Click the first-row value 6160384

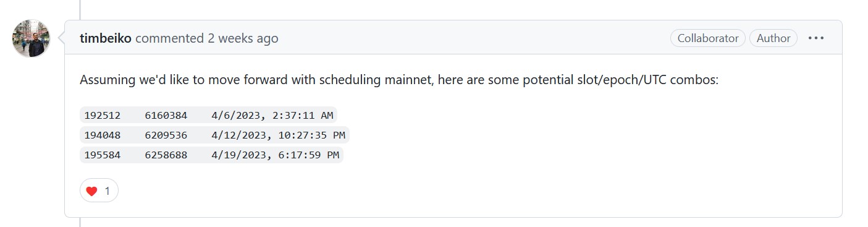(x=166, y=115)
